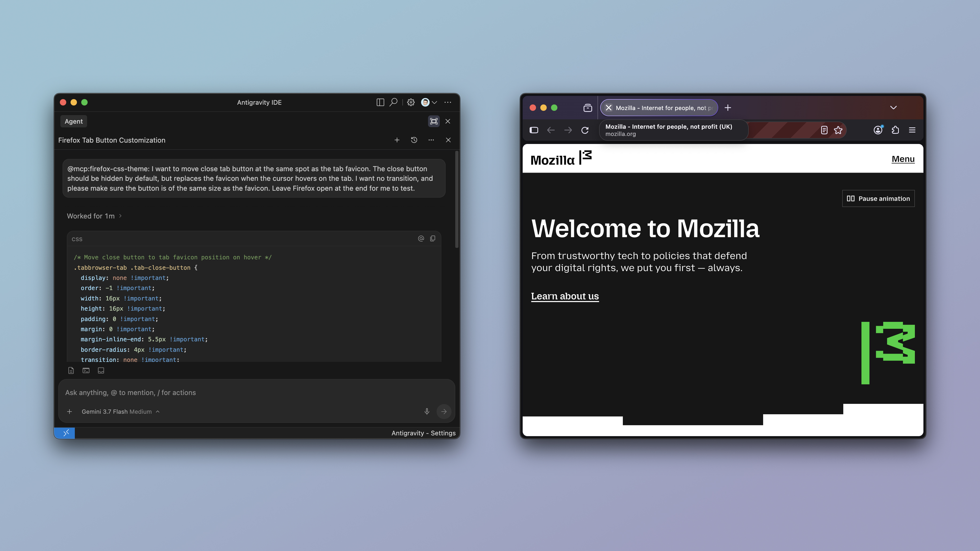Open the panel icon below code block
Image resolution: width=980 pixels, height=551 pixels.
[x=101, y=370]
